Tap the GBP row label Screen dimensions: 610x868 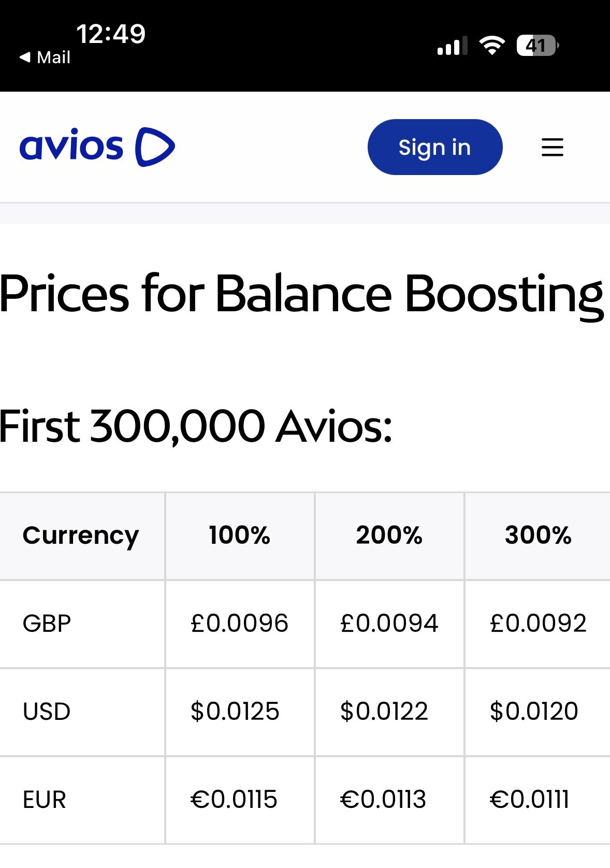(x=47, y=624)
